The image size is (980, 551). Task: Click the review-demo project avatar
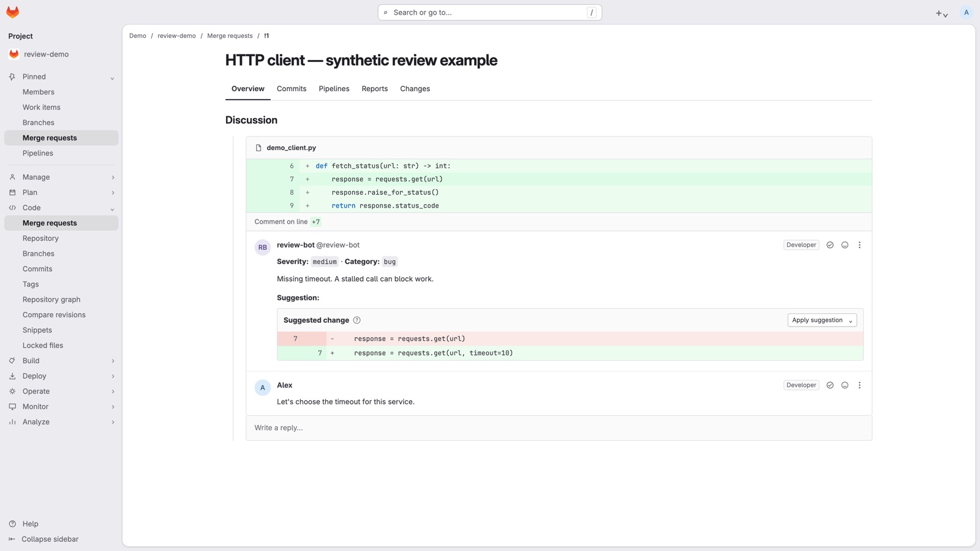pyautogui.click(x=14, y=54)
